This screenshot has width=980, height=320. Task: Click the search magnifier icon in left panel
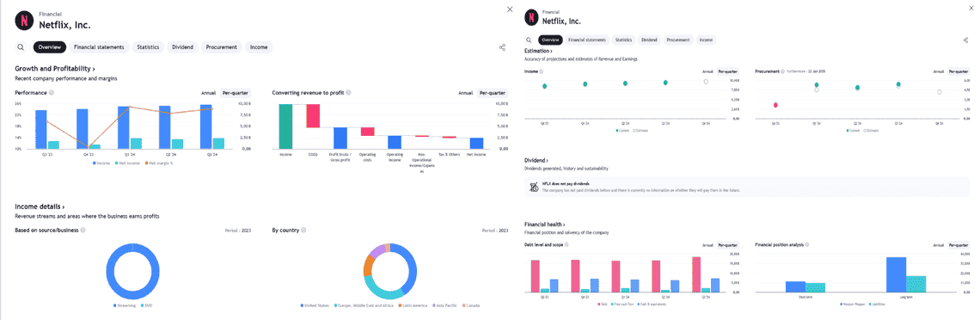point(21,46)
